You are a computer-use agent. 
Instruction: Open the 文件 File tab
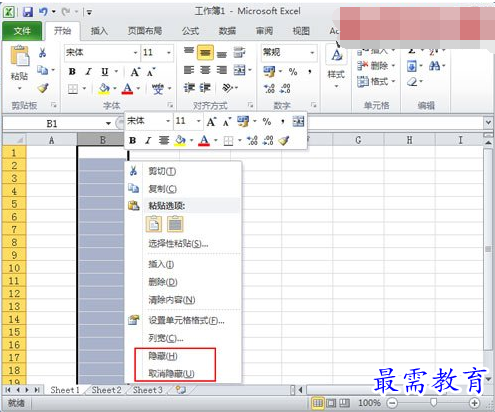pos(22,31)
